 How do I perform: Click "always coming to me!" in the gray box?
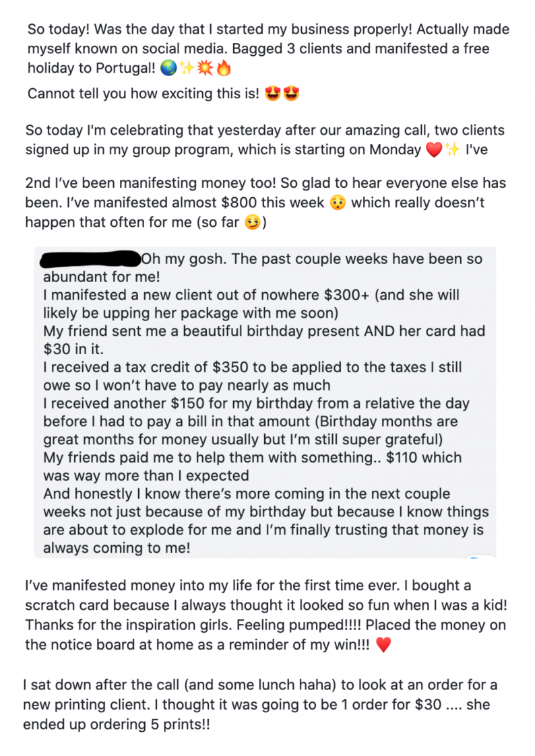117,548
